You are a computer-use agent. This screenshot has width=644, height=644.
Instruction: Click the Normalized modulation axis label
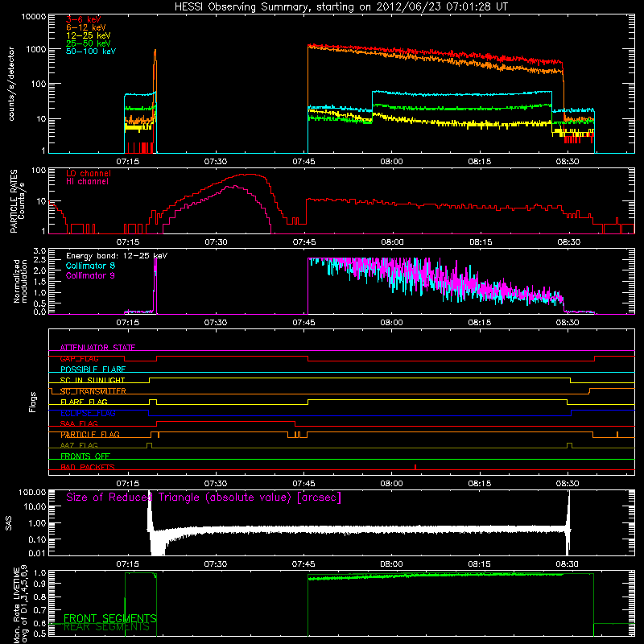coord(19,281)
